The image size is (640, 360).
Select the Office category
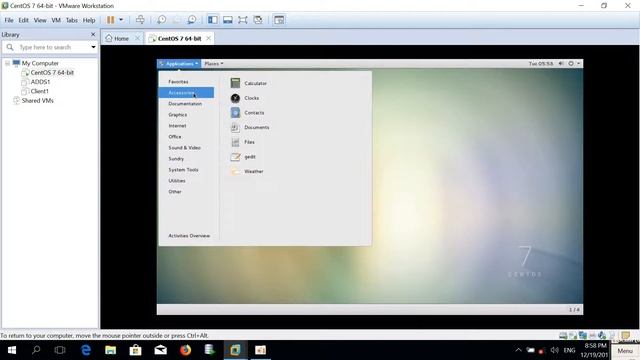click(x=175, y=137)
